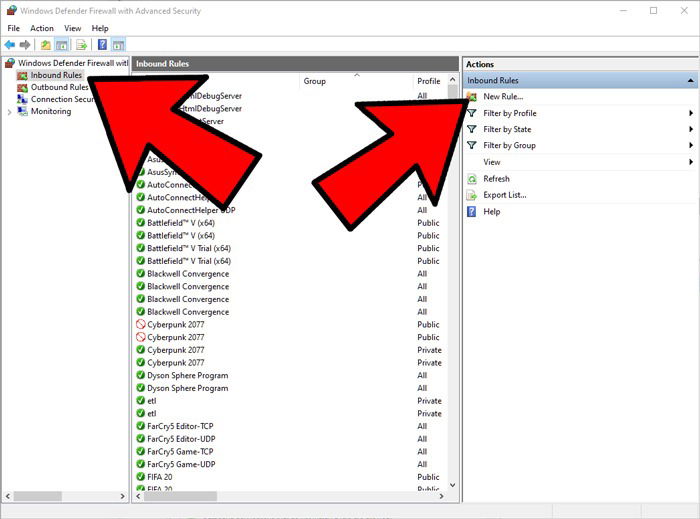700x519 pixels.
Task: Click the blue Help toolbar icon
Action: pos(102,45)
